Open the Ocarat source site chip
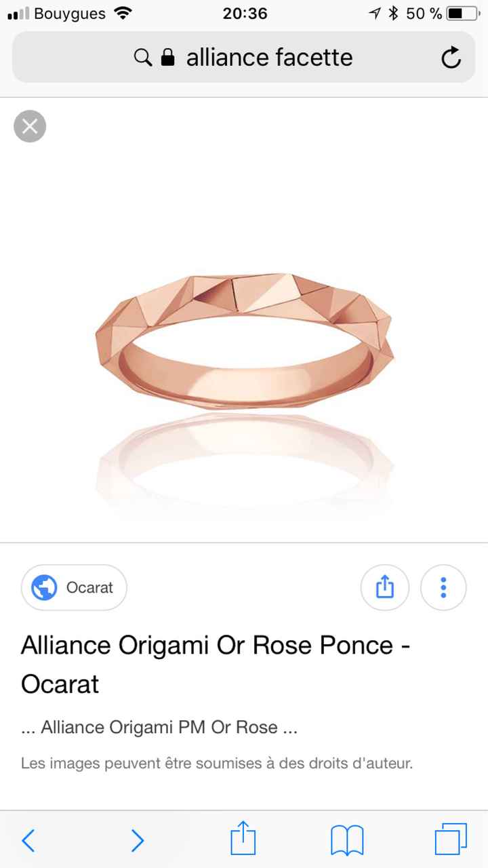This screenshot has height=868, width=488. [x=74, y=587]
